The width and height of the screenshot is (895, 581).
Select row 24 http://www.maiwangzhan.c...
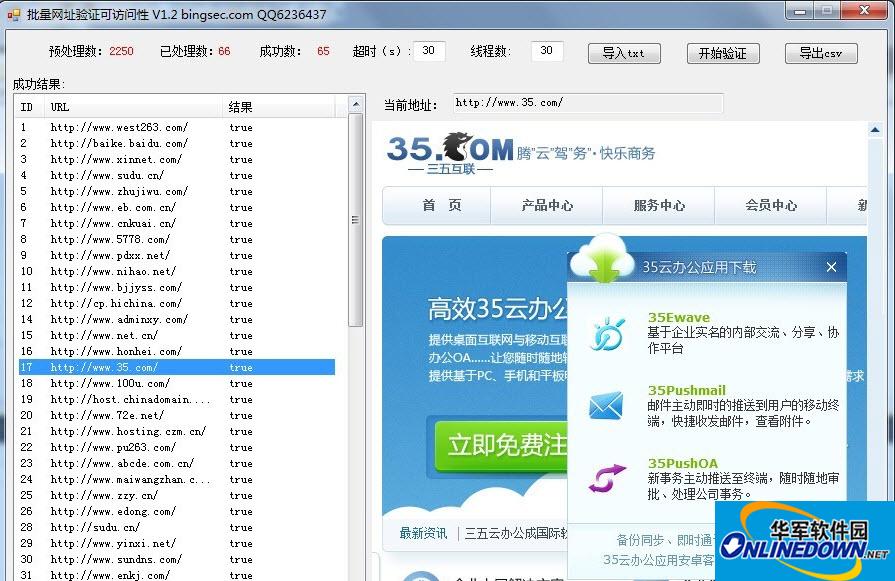tap(175, 479)
